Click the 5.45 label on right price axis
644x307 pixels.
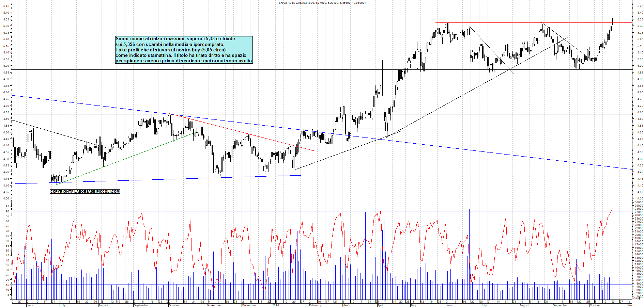pyautogui.click(x=640, y=6)
